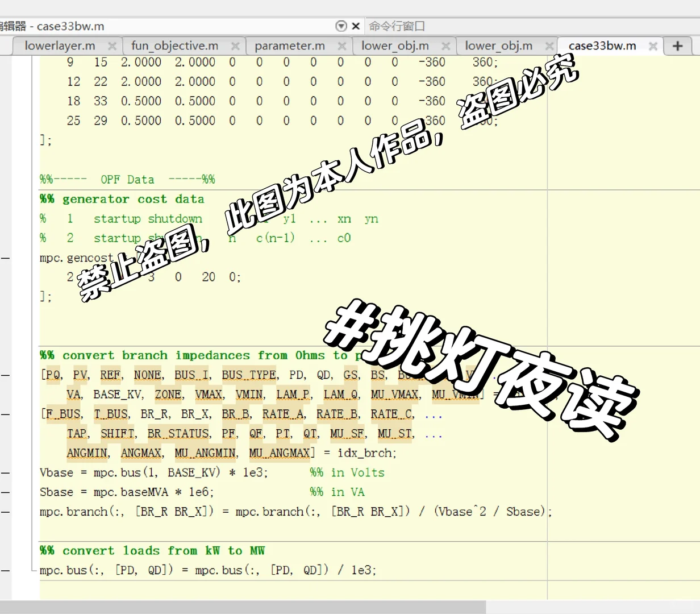Set breakpoint on the [PQ, PV, REF line margin
Image resolution: width=700 pixels, height=614 pixels.
tap(5, 375)
